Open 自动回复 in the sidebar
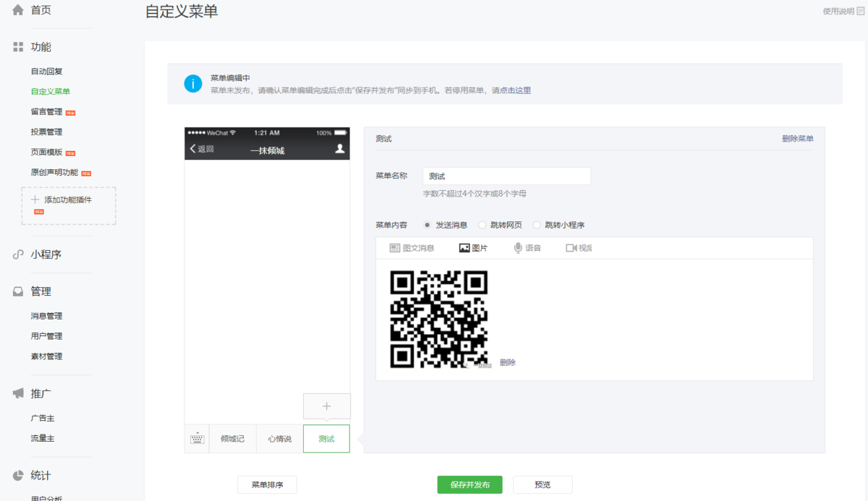The height and width of the screenshot is (501, 868). click(46, 72)
